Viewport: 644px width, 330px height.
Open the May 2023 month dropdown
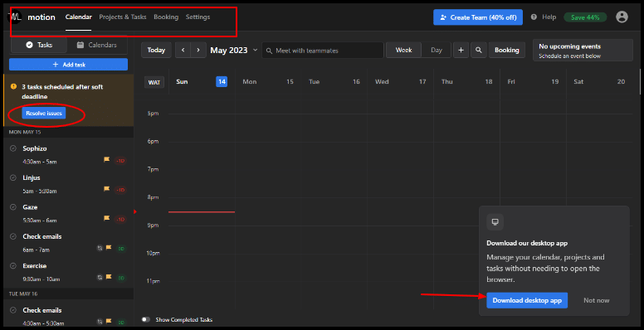click(234, 50)
